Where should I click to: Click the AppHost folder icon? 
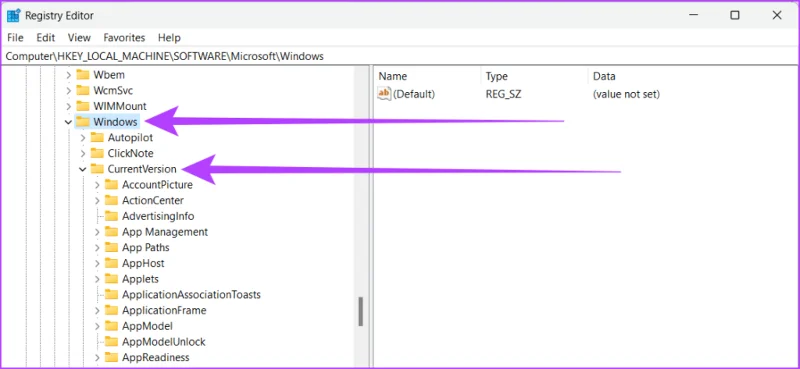111,263
